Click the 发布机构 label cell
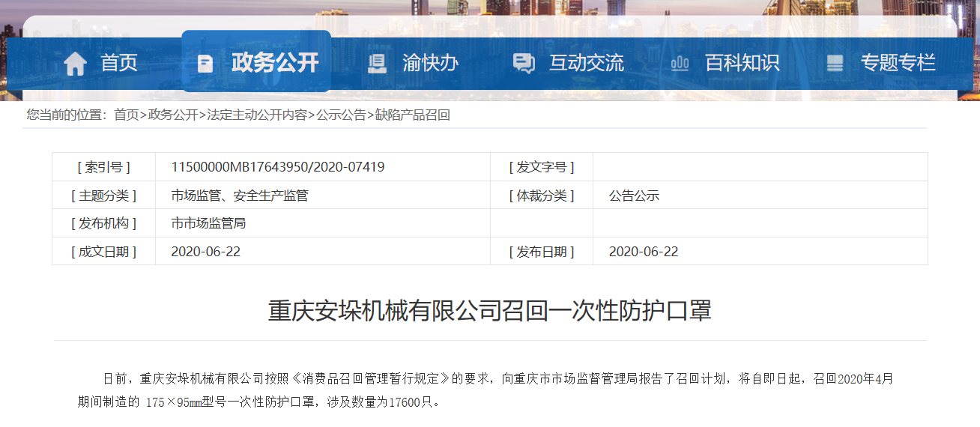 pyautogui.click(x=103, y=223)
